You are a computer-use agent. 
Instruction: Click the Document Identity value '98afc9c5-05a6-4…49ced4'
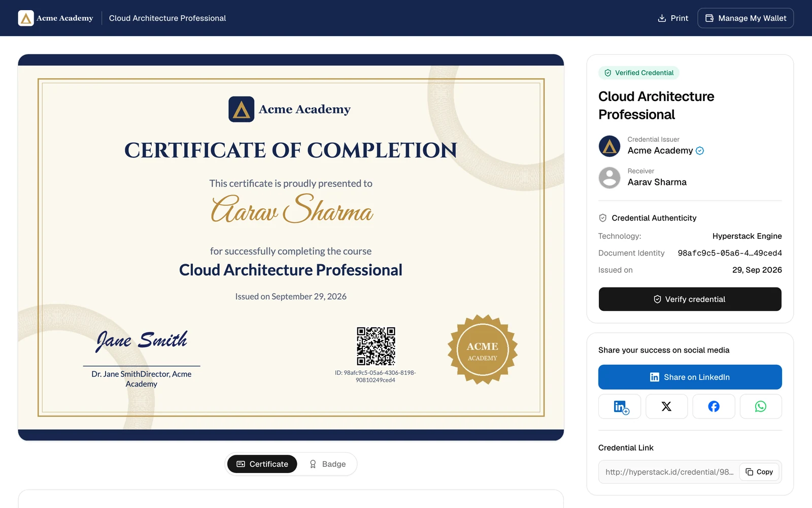730,253
